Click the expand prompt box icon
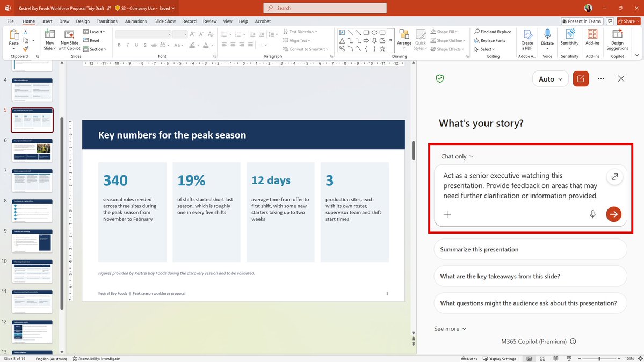 coord(614,177)
